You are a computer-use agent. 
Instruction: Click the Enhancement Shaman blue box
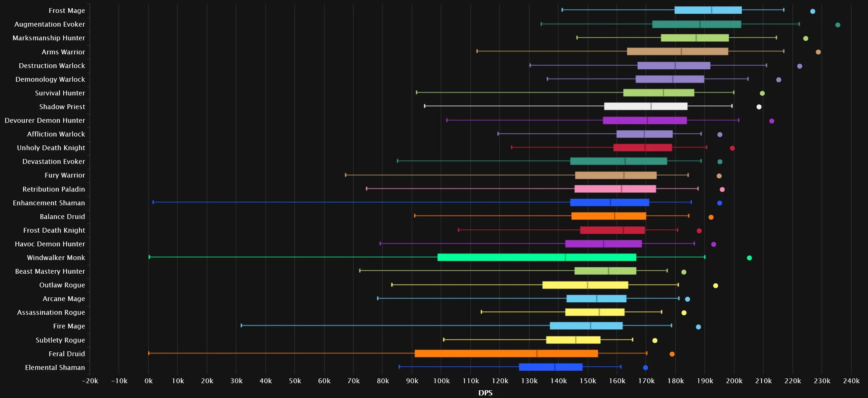point(610,202)
